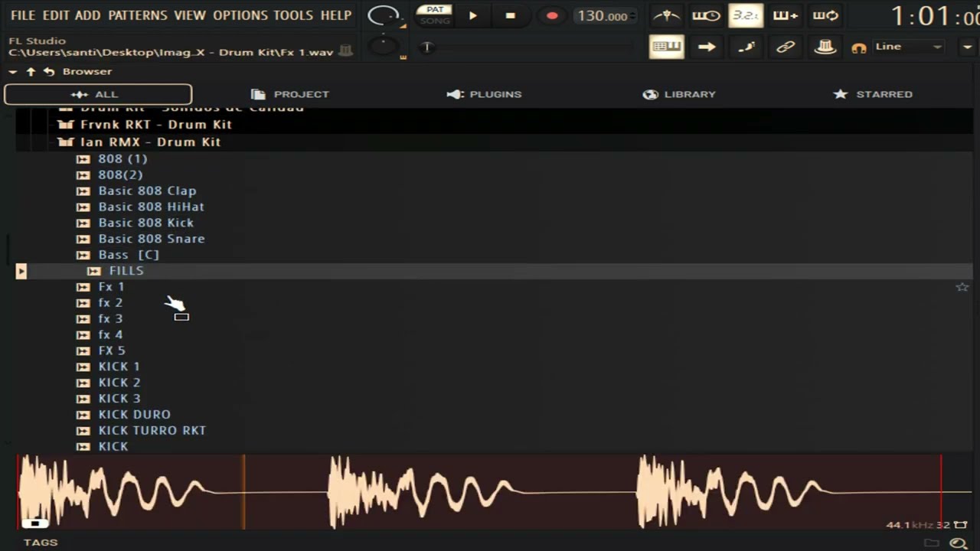Screen dimensions: 980x551
Task: Click the sample waveform preview
Action: click(495, 492)
